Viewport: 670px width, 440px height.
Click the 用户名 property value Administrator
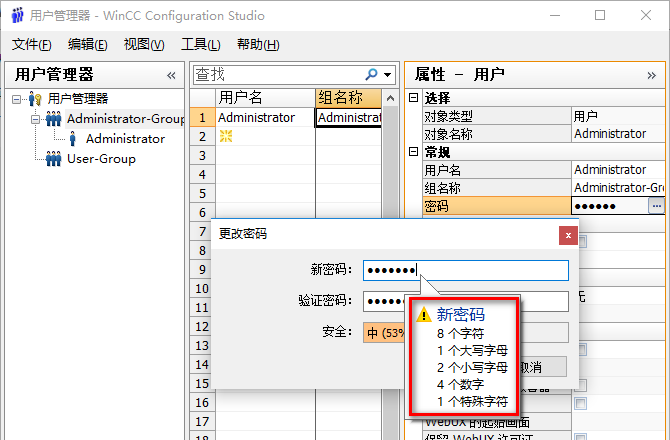click(618, 170)
